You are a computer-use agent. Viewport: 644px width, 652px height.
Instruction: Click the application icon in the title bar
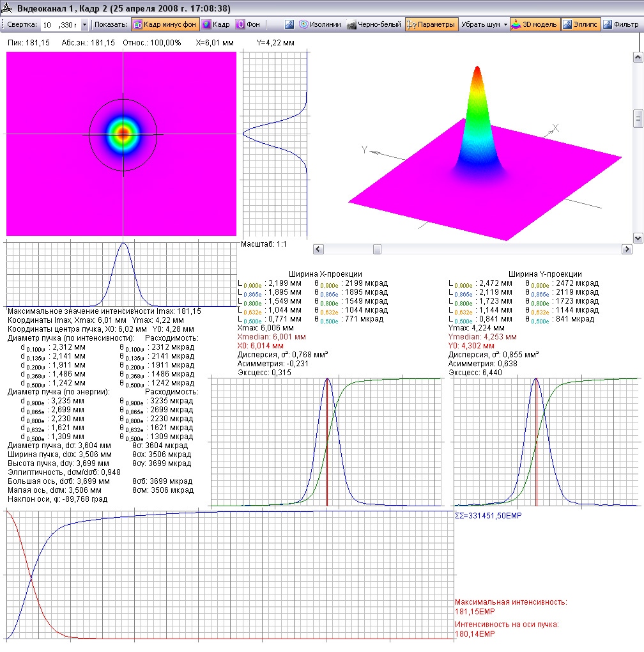pos(6,8)
